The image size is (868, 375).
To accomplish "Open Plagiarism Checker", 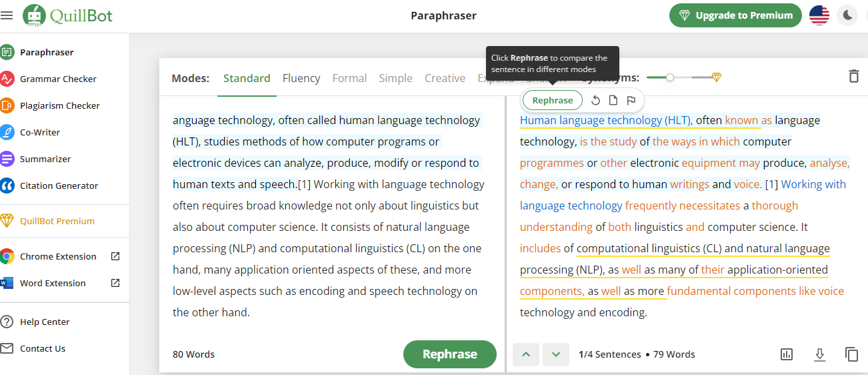I will 60,105.
